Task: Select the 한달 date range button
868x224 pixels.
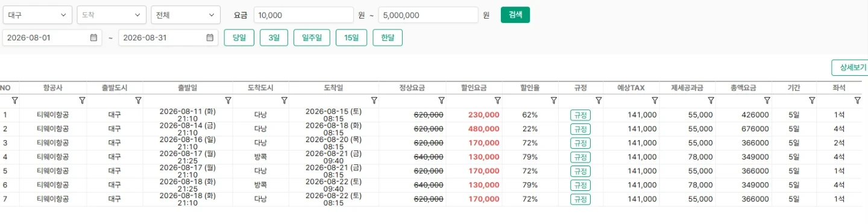Action: (388, 38)
